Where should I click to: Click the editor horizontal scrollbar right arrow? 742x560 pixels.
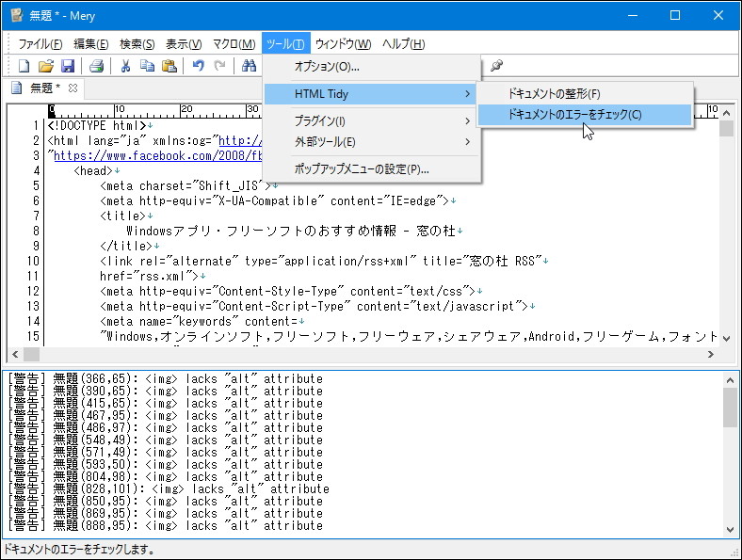tap(710, 354)
